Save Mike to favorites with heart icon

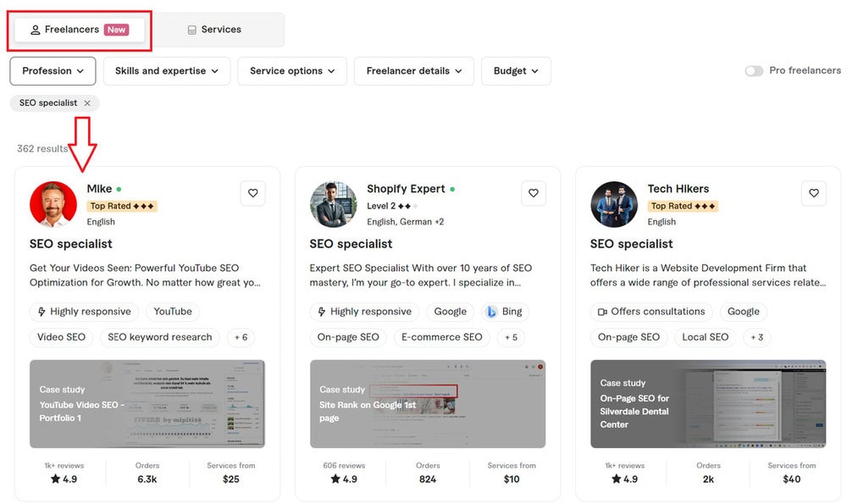tap(252, 193)
